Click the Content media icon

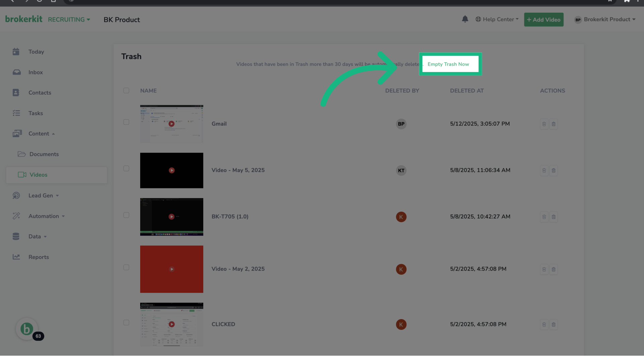(x=17, y=134)
